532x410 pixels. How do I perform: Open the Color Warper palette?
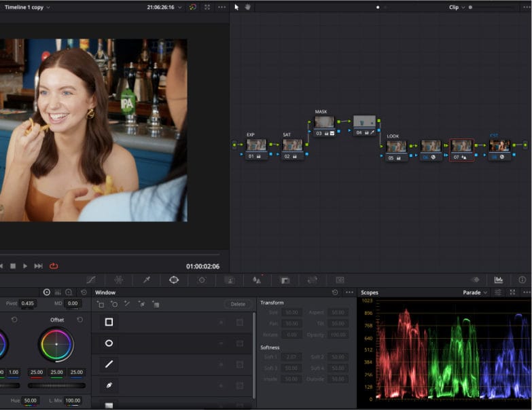[118, 280]
